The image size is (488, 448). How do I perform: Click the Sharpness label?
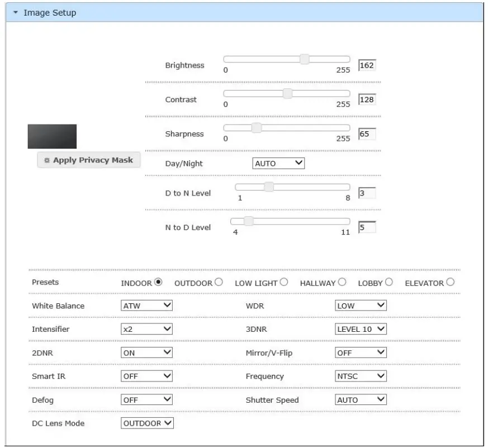(184, 134)
